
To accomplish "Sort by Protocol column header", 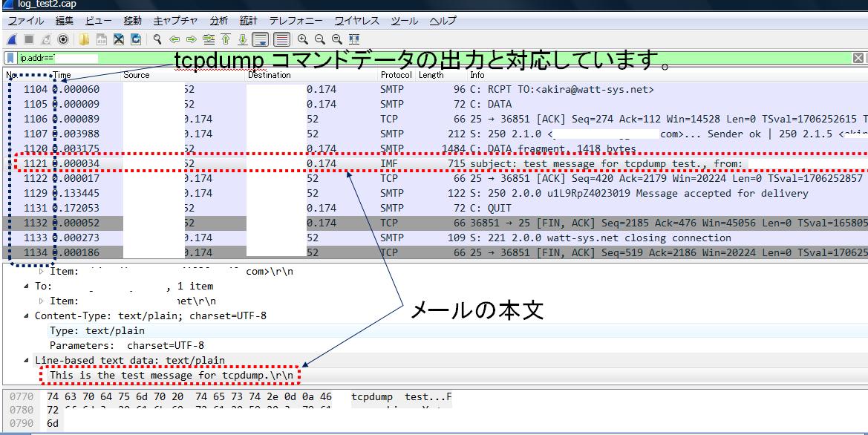I will (x=397, y=75).
